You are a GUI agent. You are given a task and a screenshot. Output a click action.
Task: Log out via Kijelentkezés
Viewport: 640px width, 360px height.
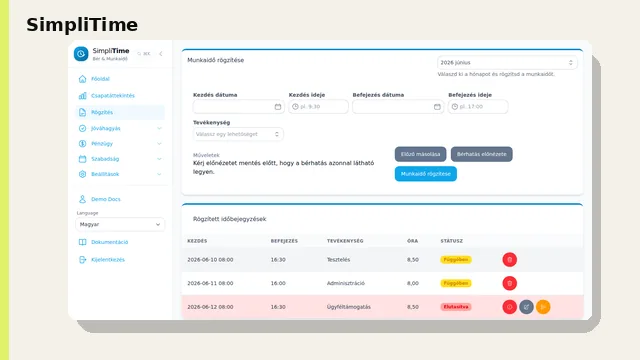[x=108, y=260]
